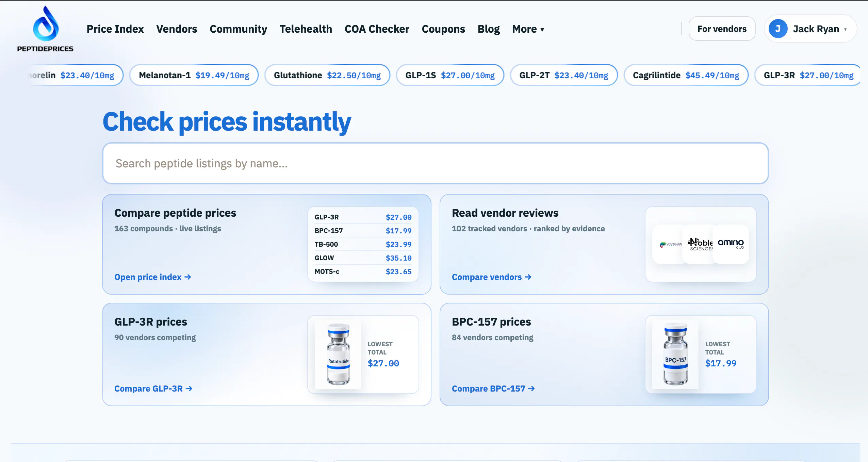Click the Compare peptide prices heading
This screenshot has width=868, height=462.
tap(175, 213)
